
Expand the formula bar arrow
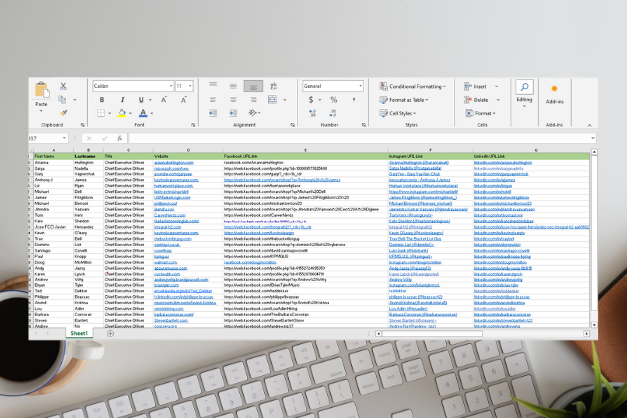point(593,138)
